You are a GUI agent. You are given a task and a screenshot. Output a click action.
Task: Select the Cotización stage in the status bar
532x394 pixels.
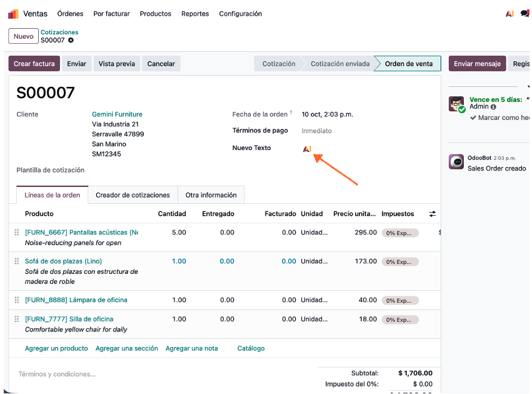coord(279,64)
